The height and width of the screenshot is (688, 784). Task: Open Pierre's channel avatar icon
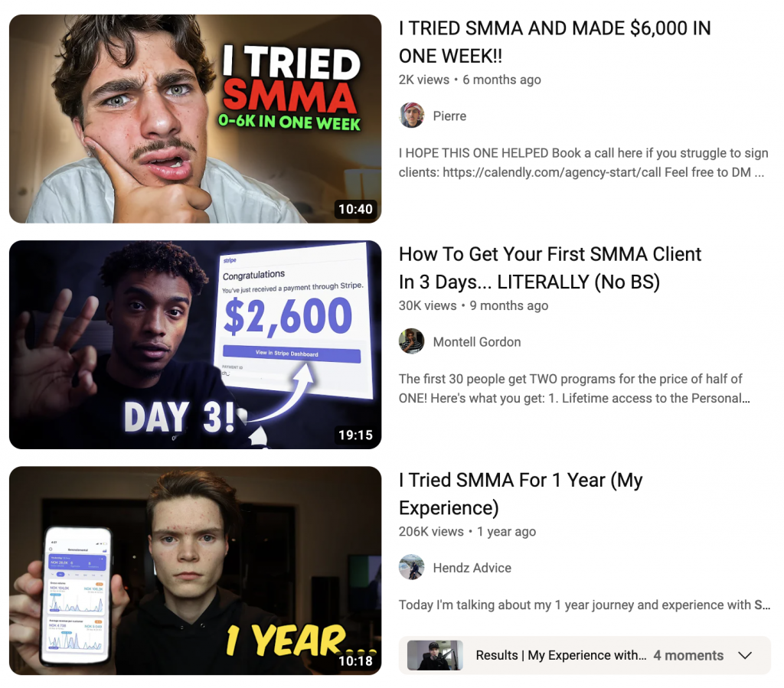point(411,116)
